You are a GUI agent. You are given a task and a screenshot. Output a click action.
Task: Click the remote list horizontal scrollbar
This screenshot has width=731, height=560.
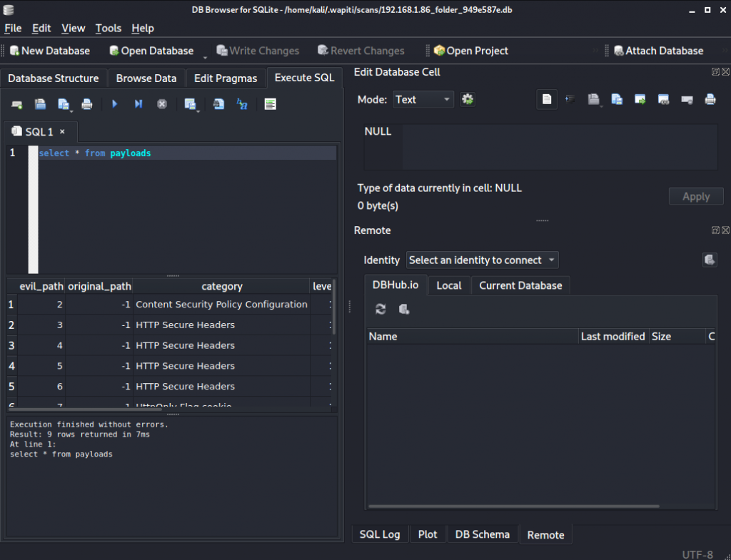(514, 506)
